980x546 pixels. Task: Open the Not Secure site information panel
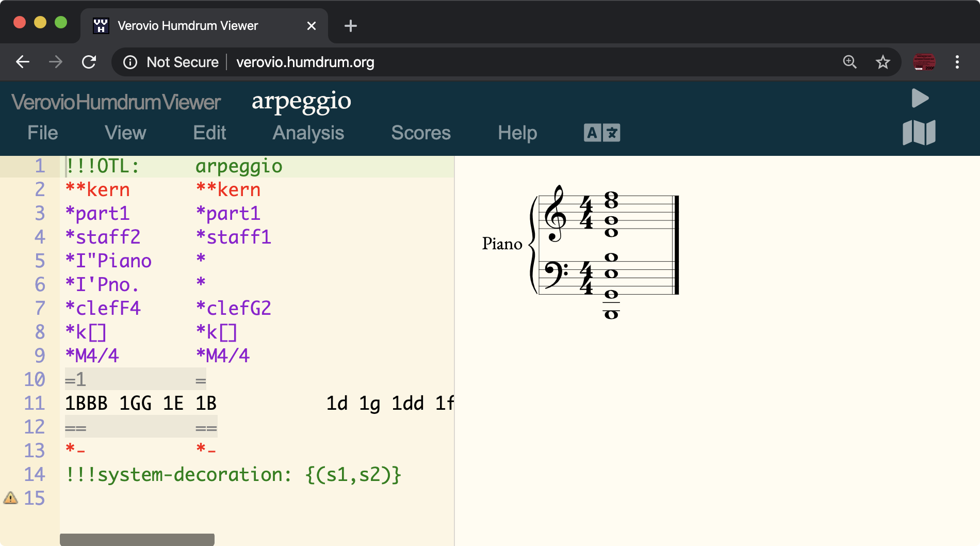click(x=130, y=62)
